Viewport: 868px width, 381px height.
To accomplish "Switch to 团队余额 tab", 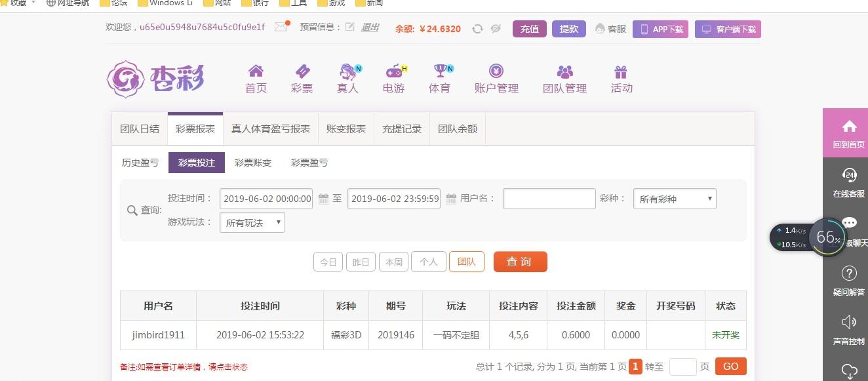I will pyautogui.click(x=458, y=129).
